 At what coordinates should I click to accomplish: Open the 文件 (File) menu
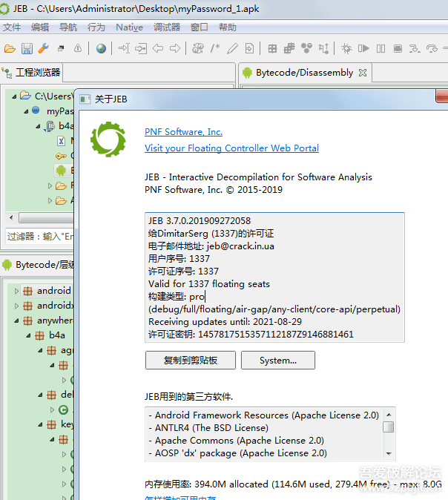point(12,27)
